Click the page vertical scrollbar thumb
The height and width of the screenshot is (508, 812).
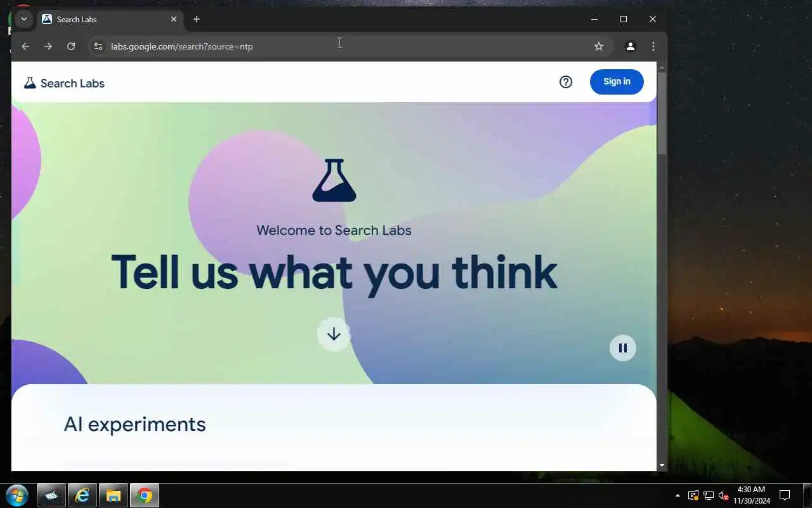pos(662,113)
